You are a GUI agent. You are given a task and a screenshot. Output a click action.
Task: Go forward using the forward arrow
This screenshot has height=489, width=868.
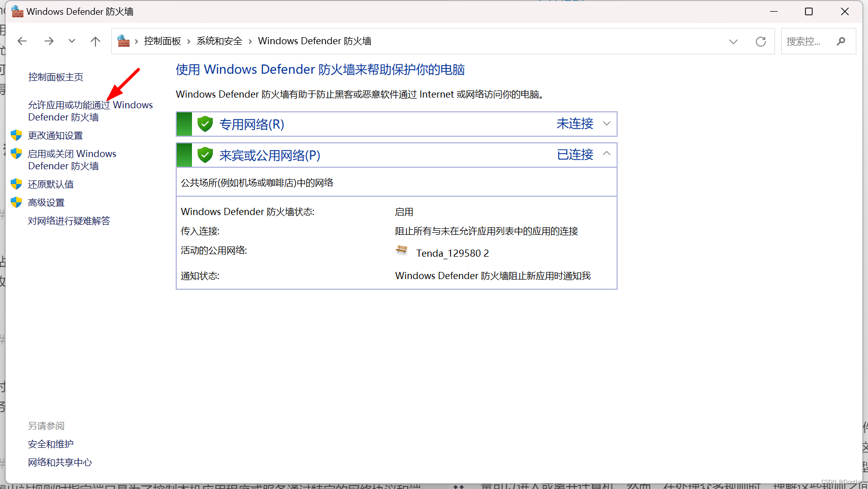coord(49,41)
